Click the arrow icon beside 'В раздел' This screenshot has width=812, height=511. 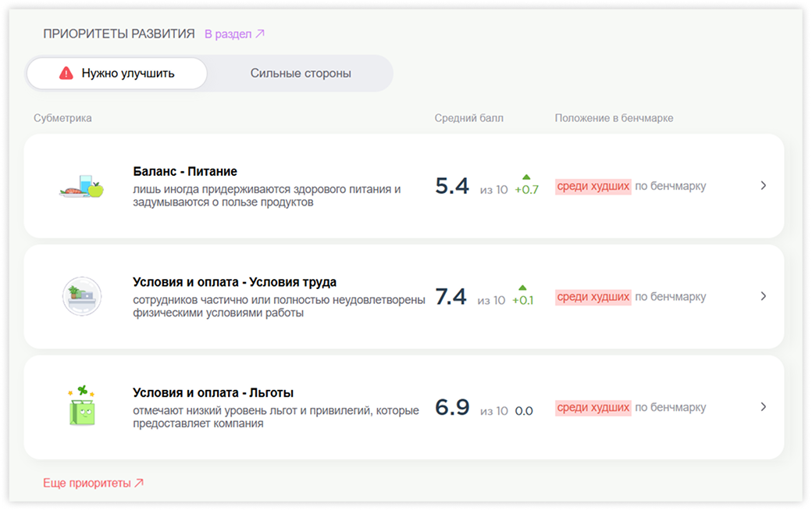click(260, 34)
